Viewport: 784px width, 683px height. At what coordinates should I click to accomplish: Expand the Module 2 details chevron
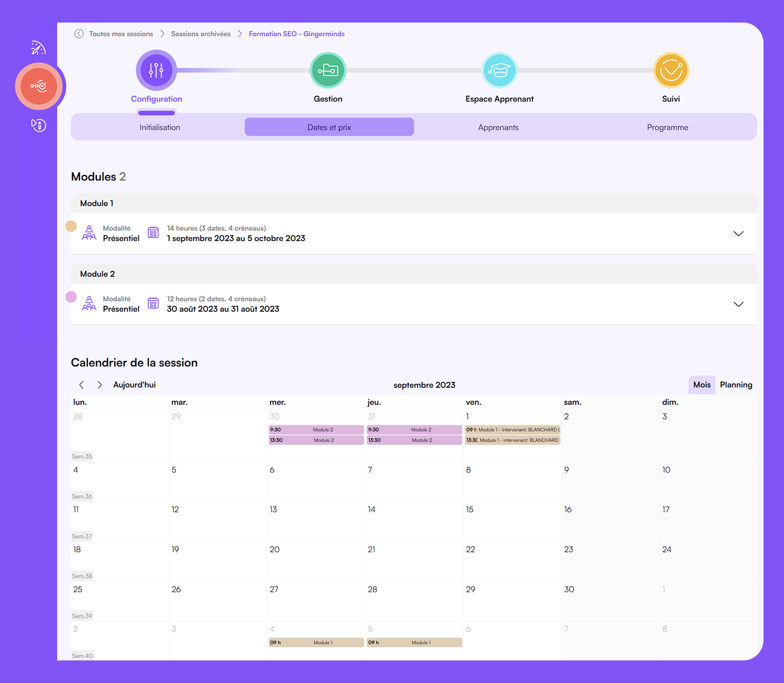point(738,304)
